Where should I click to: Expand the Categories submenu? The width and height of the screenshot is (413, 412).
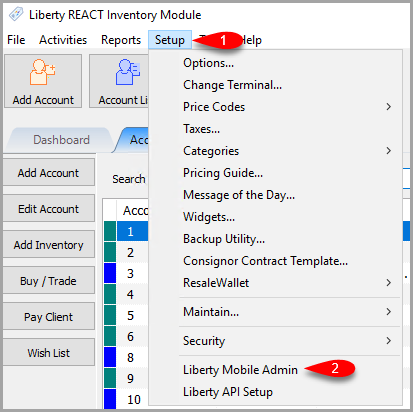(275, 151)
